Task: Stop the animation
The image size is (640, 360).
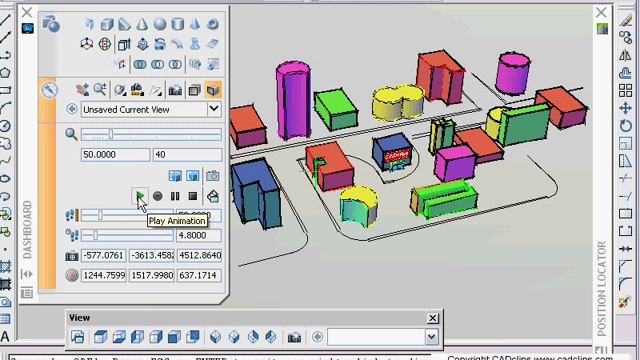Action: pyautogui.click(x=193, y=196)
